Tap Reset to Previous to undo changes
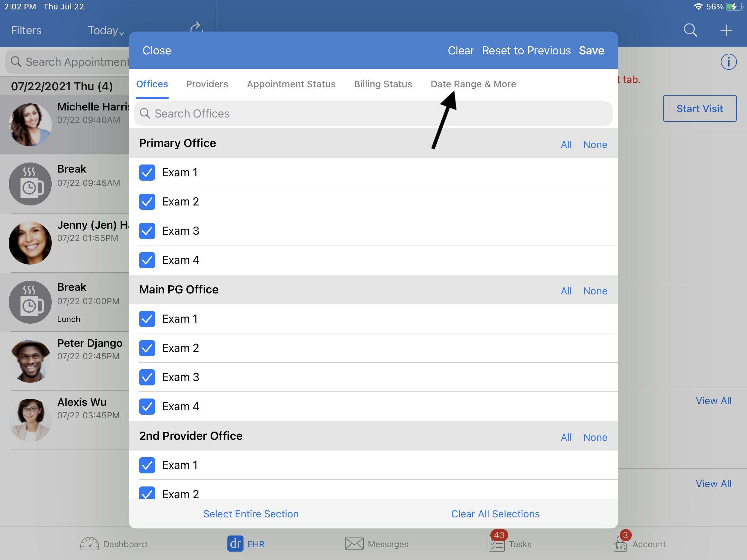This screenshot has width=747, height=560. pos(526,51)
